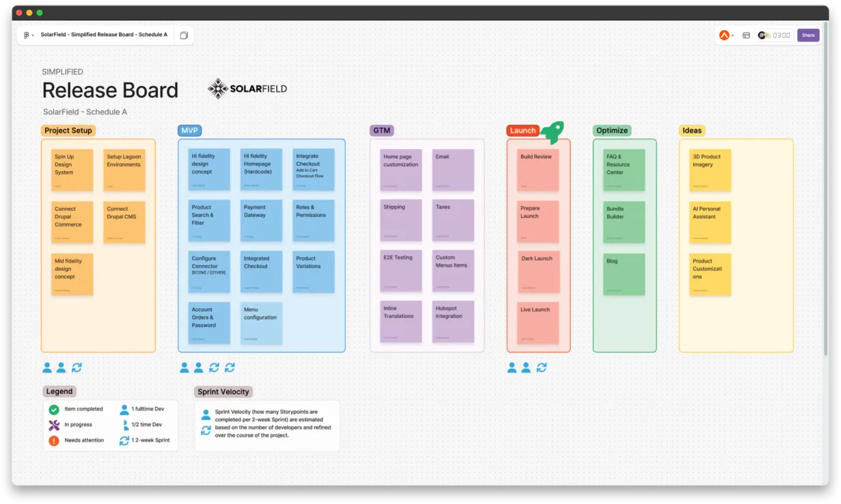
Task: Click the Share button
Action: point(808,35)
